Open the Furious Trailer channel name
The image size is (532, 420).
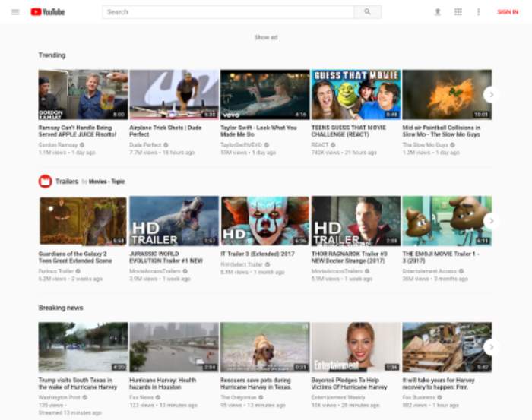[x=56, y=271]
